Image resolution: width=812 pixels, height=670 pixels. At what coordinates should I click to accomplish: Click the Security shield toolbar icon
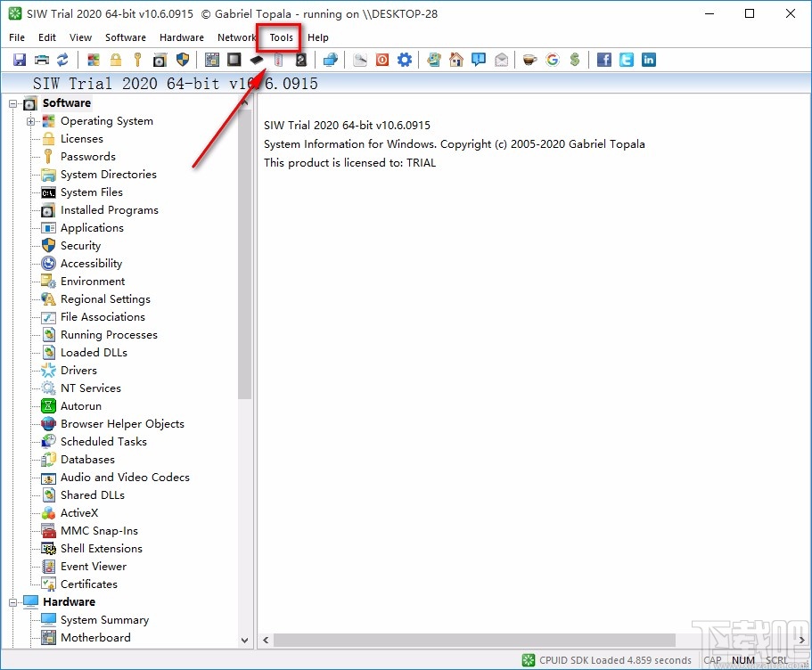tap(183, 60)
